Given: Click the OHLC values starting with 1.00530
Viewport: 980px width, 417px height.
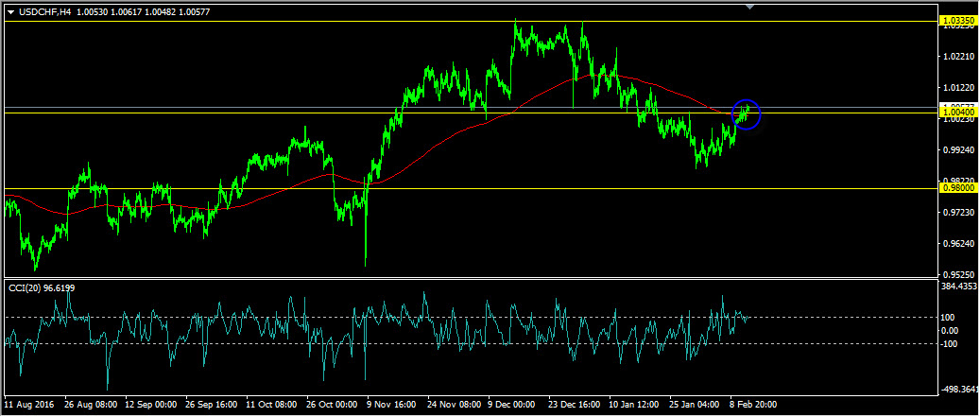Looking at the screenshot, I should [142, 12].
